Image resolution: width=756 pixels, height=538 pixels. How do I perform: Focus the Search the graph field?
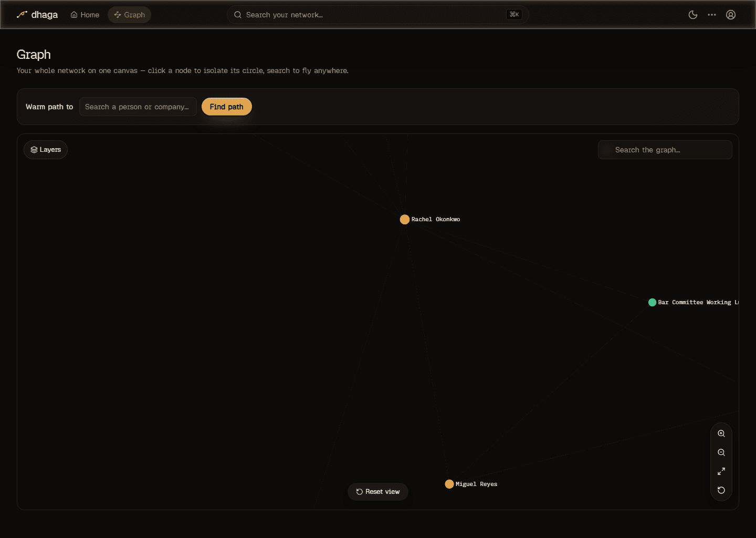click(665, 150)
